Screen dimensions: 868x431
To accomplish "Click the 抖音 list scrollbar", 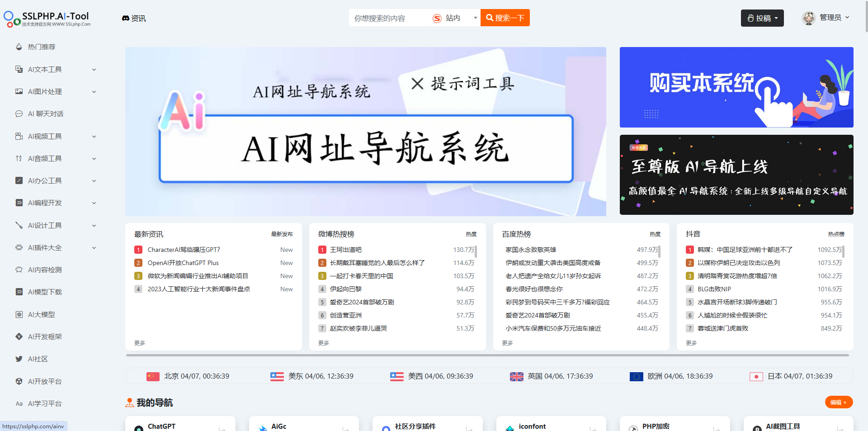I will point(844,251).
